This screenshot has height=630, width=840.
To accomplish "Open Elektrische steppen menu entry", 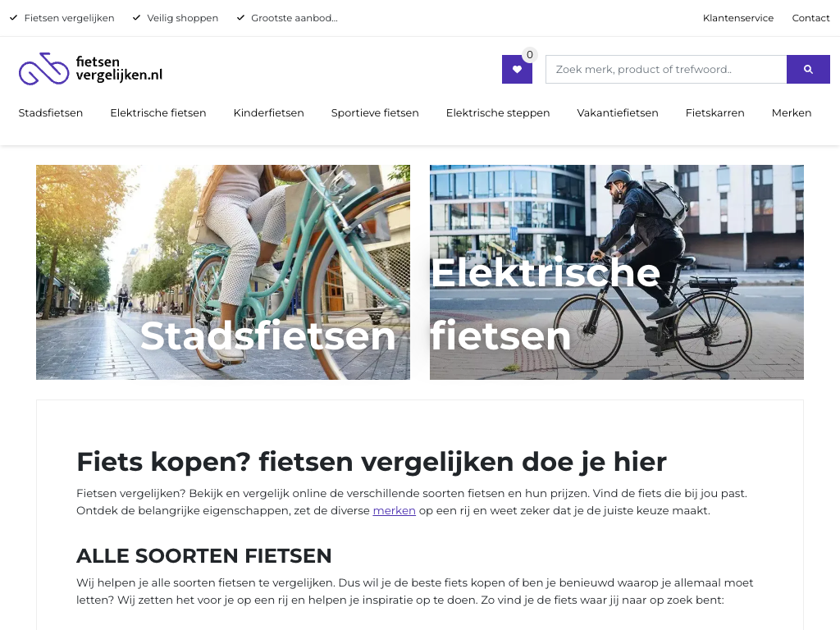I will [498, 113].
